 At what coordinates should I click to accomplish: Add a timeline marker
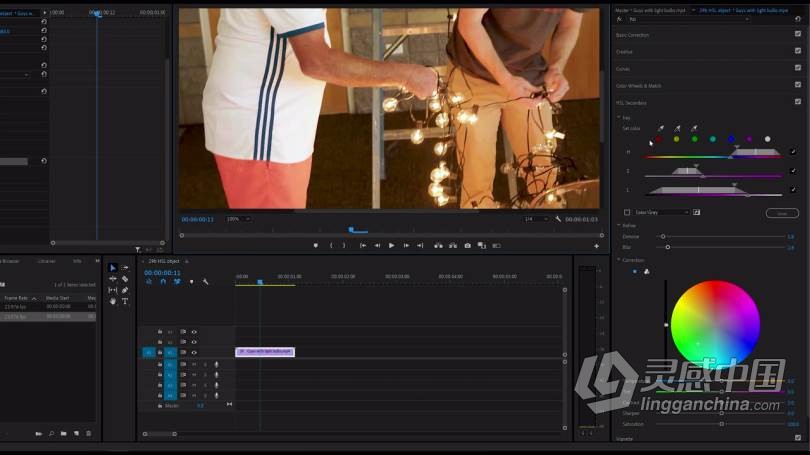(191, 281)
